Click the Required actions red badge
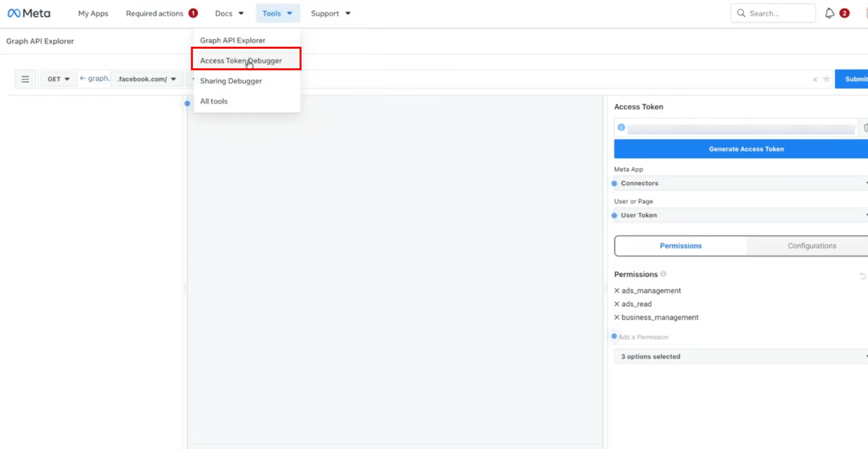Viewport: 868px width, 449px height. pos(193,13)
